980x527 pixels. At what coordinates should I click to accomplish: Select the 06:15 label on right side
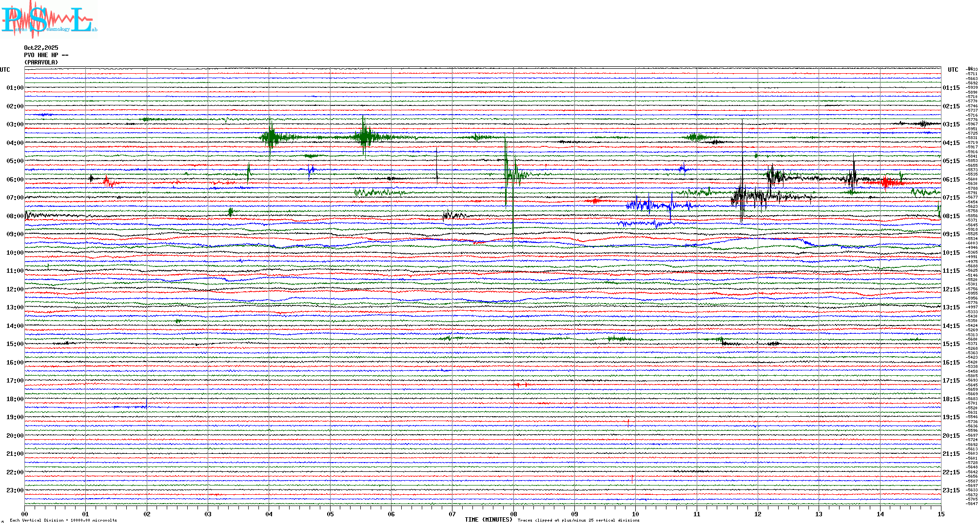pos(951,180)
